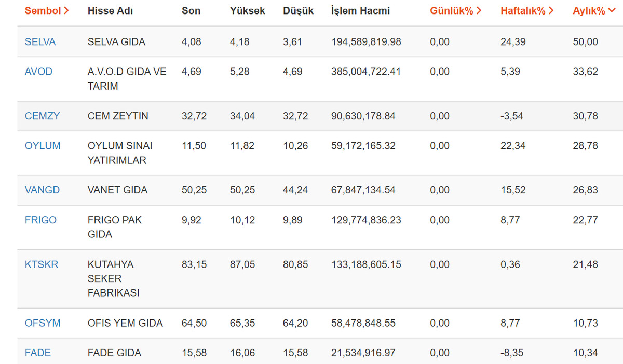Open the OFSYM stock link

[43, 323]
